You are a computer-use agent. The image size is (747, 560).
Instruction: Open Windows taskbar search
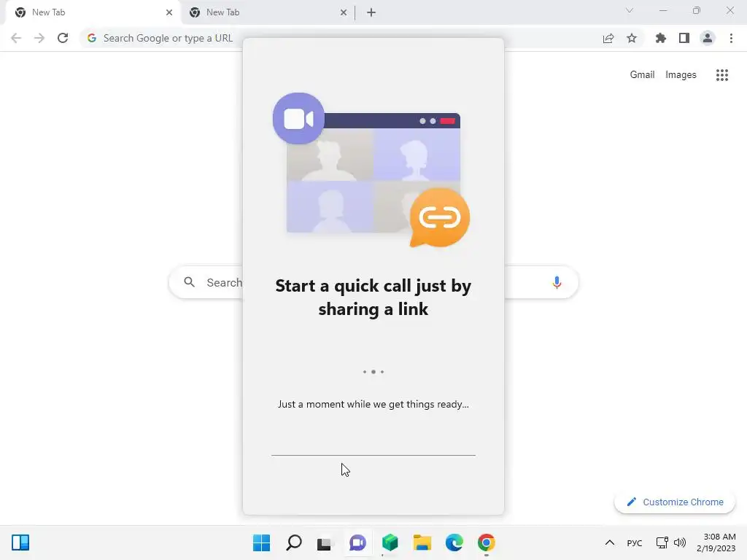click(293, 542)
